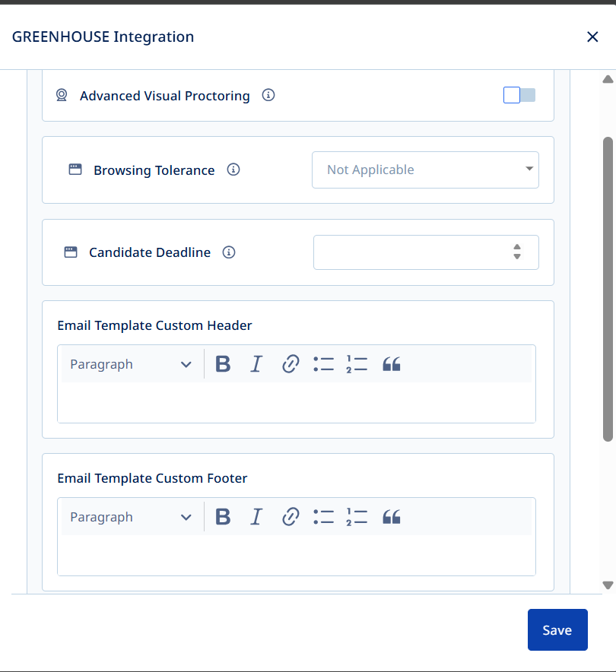The width and height of the screenshot is (616, 672).
Task: Toggle italic in the Custom Header editor
Action: [256, 364]
